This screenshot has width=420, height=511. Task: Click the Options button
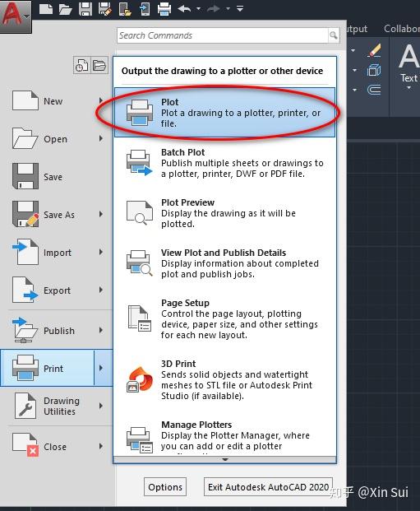click(165, 487)
